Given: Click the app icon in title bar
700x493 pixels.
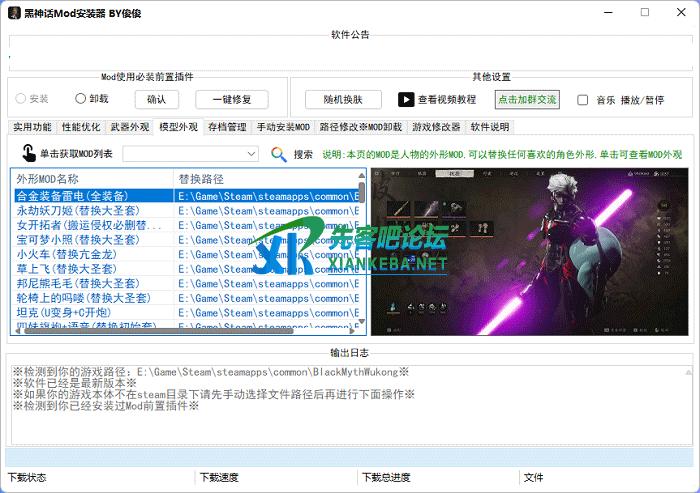Looking at the screenshot, I should pos(14,13).
